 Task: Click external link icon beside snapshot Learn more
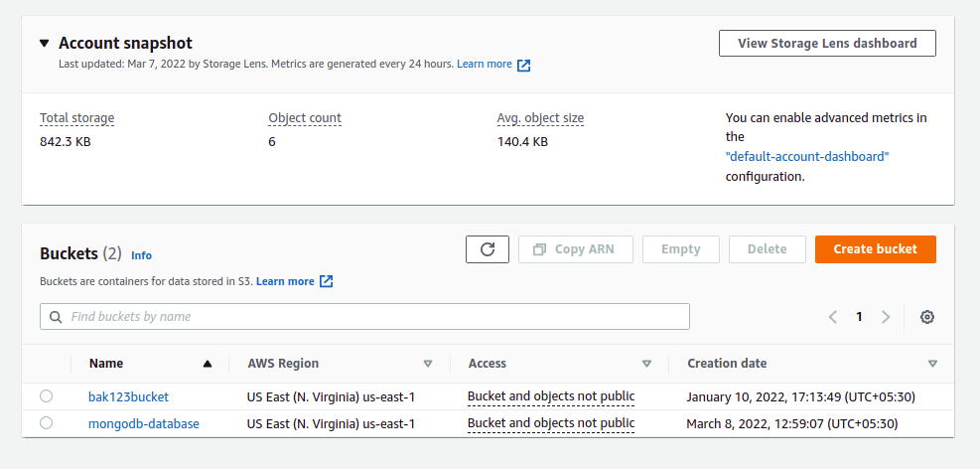click(x=524, y=65)
